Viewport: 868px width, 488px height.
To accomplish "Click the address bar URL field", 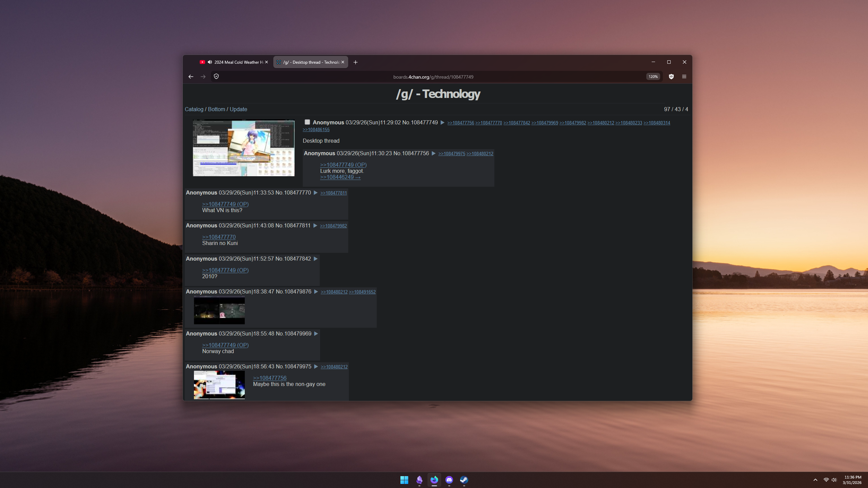I will click(433, 77).
